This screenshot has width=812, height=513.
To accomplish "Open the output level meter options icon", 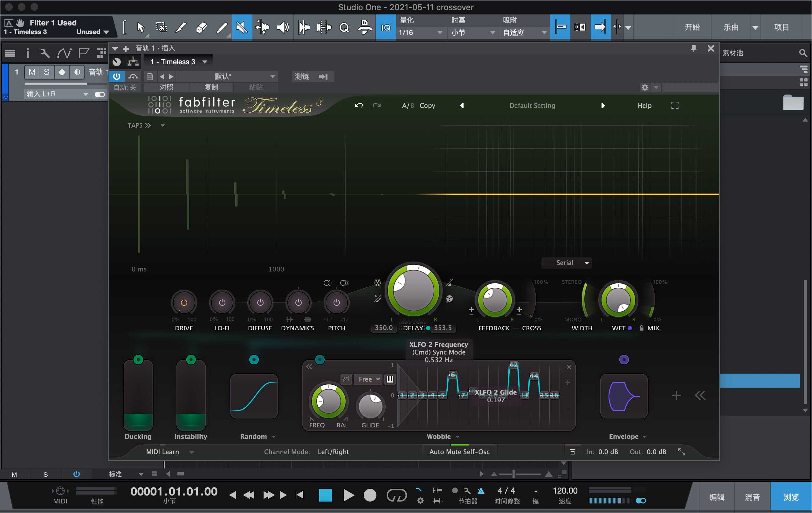I will click(x=572, y=452).
